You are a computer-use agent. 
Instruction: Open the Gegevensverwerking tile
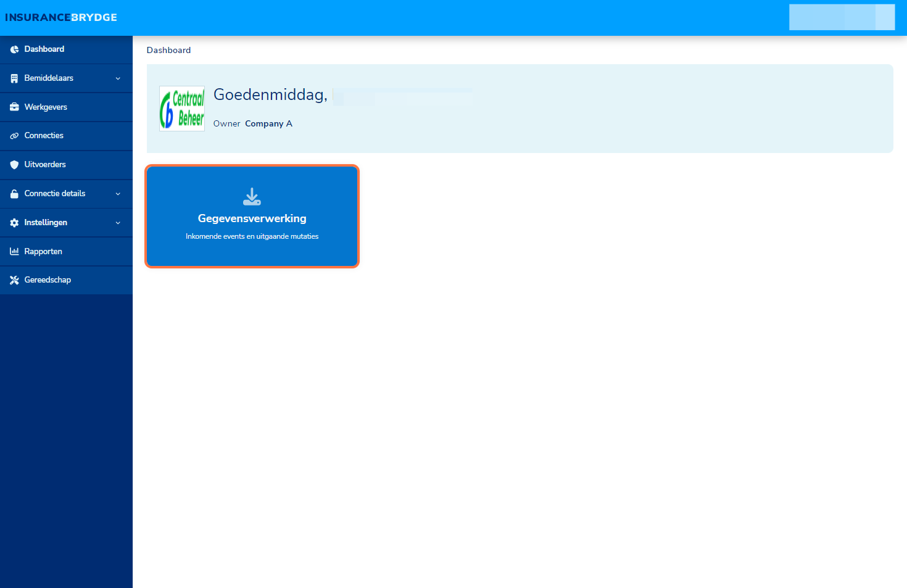pos(252,216)
